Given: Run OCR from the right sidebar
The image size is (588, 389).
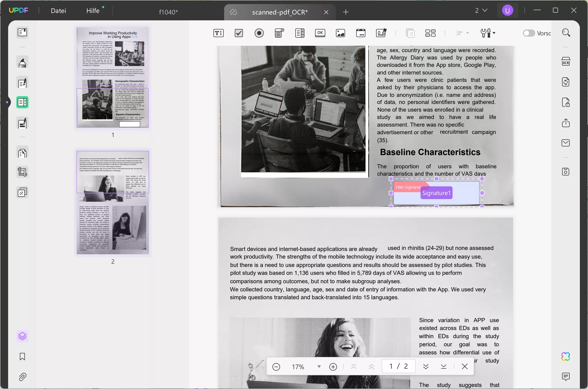Looking at the screenshot, I should pos(566,62).
